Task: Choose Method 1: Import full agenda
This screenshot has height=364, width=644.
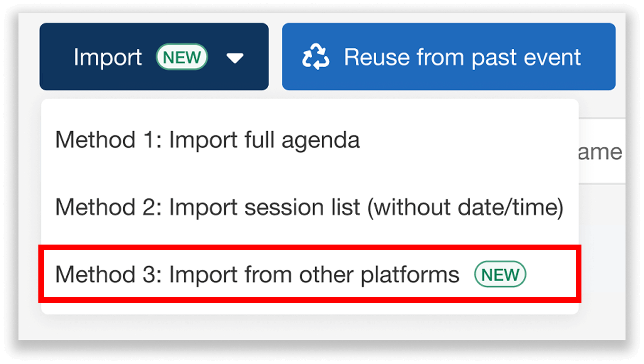Action: pyautogui.click(x=208, y=139)
